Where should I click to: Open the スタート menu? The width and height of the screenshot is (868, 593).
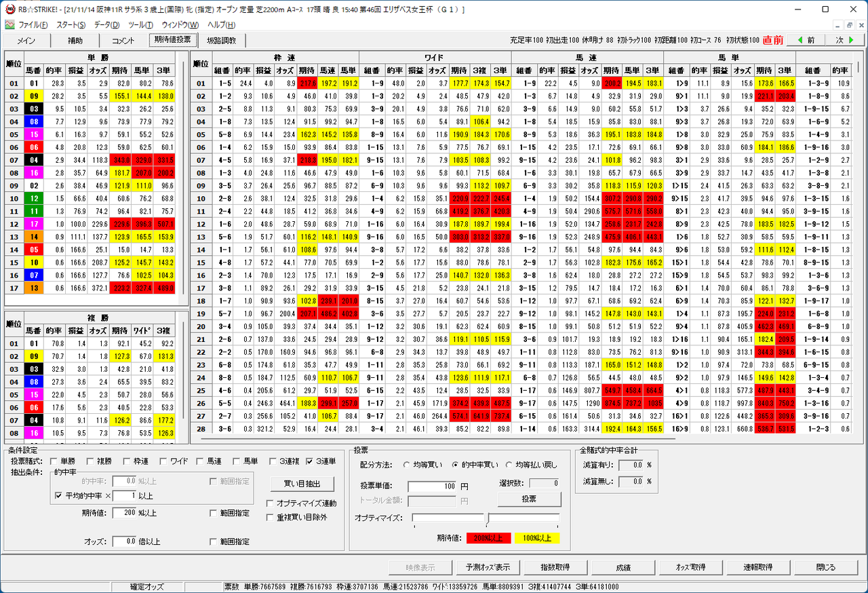tap(71, 25)
